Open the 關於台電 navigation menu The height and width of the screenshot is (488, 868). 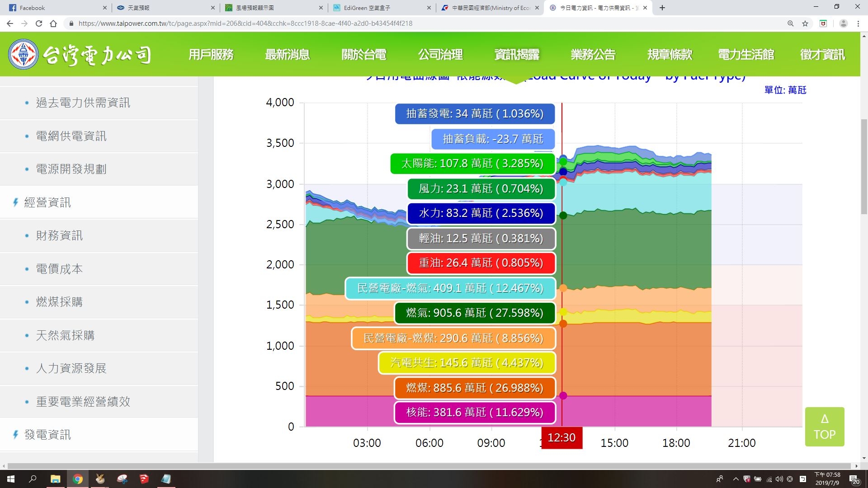click(x=364, y=55)
